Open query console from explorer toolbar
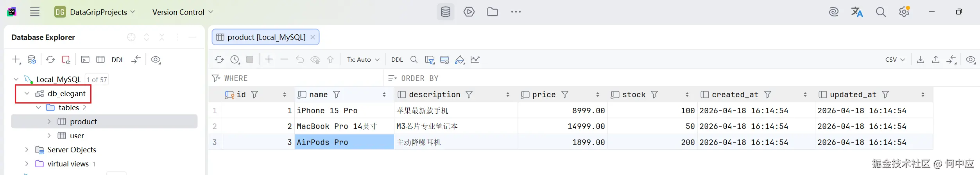The image size is (980, 175). click(85, 59)
